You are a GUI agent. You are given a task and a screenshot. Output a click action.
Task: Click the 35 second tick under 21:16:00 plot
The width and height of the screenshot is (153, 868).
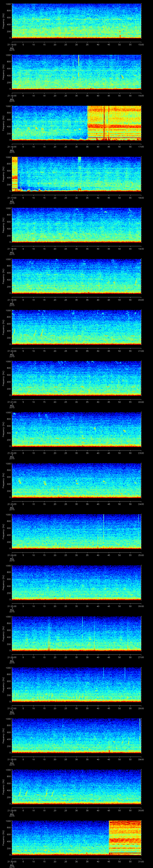pyautogui.click(x=87, y=147)
